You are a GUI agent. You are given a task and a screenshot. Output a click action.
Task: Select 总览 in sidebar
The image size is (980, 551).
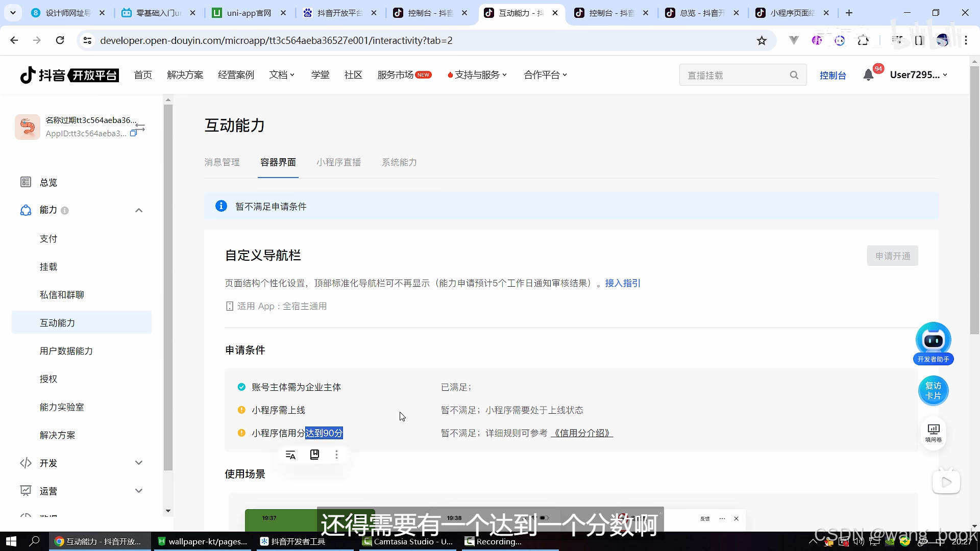pos(48,183)
